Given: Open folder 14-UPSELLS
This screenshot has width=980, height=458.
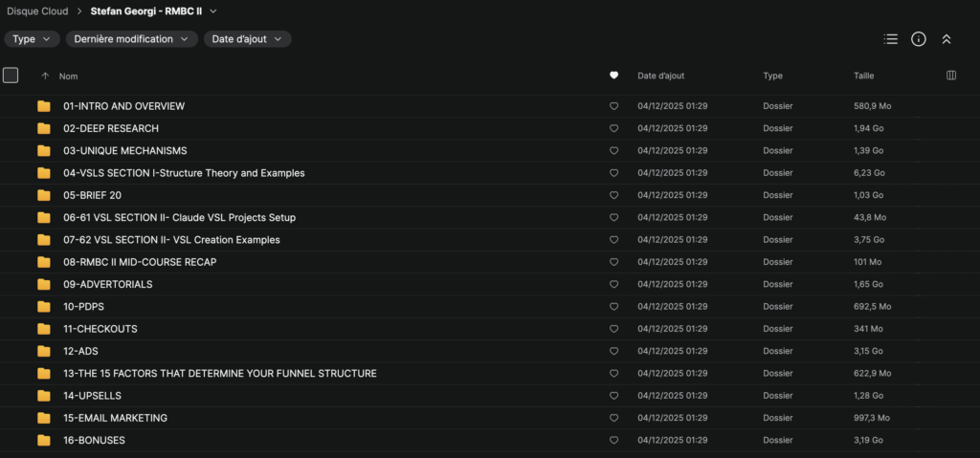Looking at the screenshot, I should click(92, 396).
